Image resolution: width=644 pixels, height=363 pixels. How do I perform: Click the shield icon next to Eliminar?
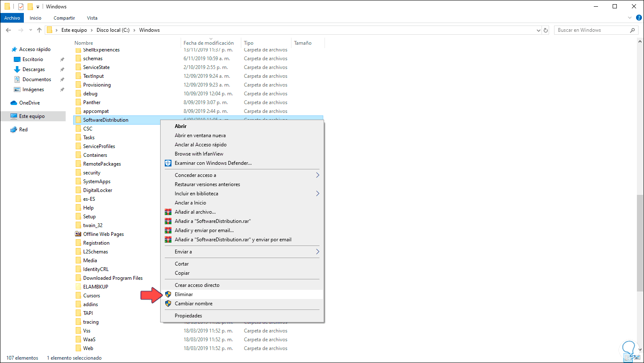(x=168, y=294)
